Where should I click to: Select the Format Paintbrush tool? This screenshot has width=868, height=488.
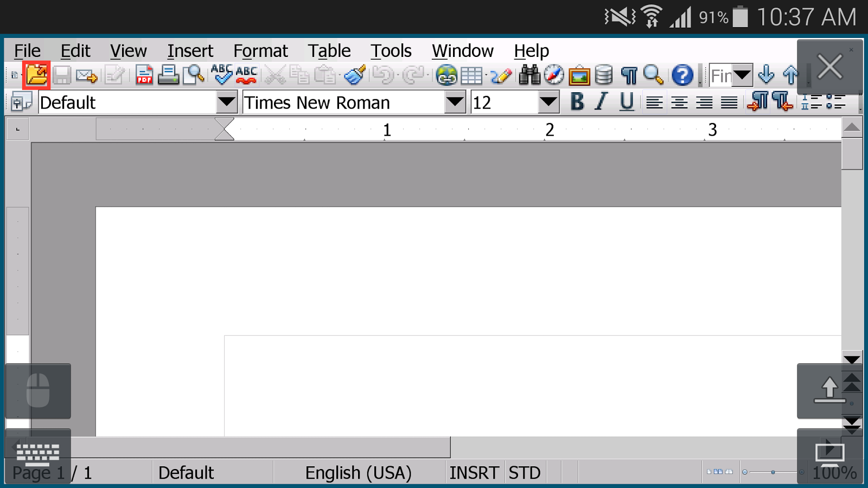click(355, 75)
